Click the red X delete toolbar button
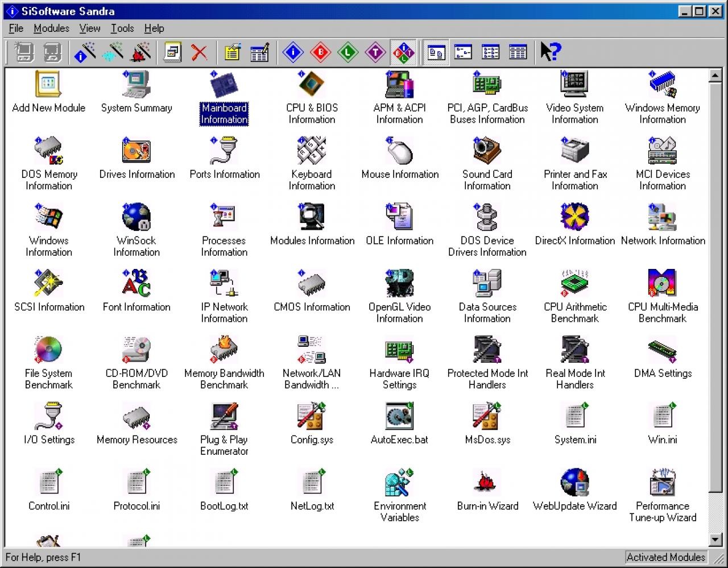 coord(199,52)
